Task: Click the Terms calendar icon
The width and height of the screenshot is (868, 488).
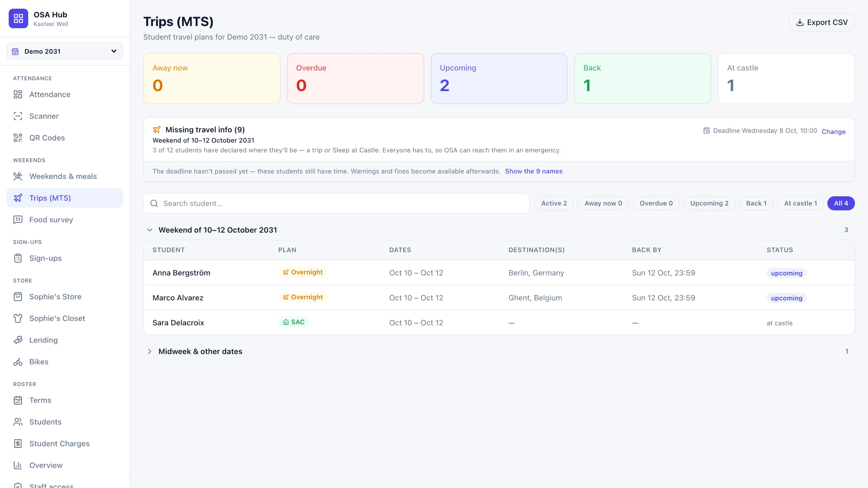Action: (18, 400)
